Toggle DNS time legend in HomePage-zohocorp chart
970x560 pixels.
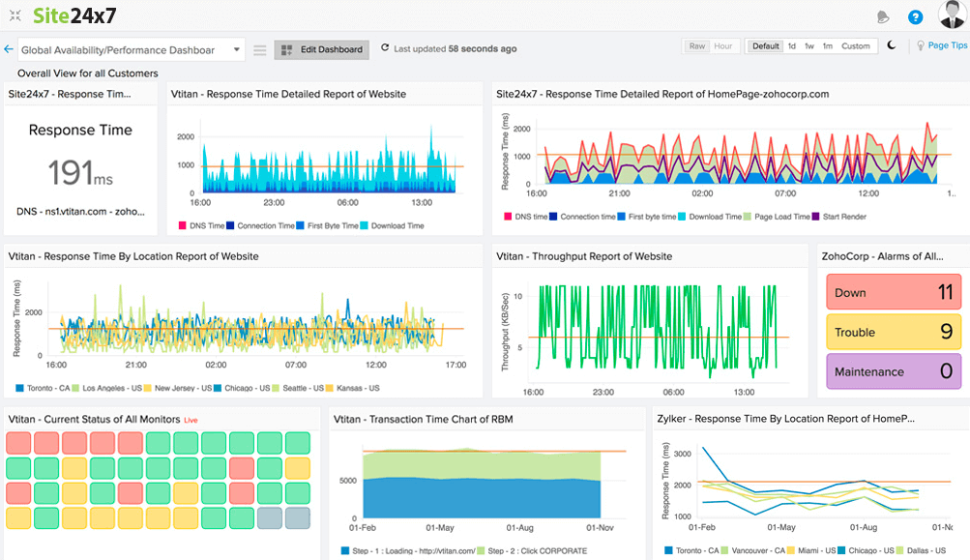click(x=526, y=217)
